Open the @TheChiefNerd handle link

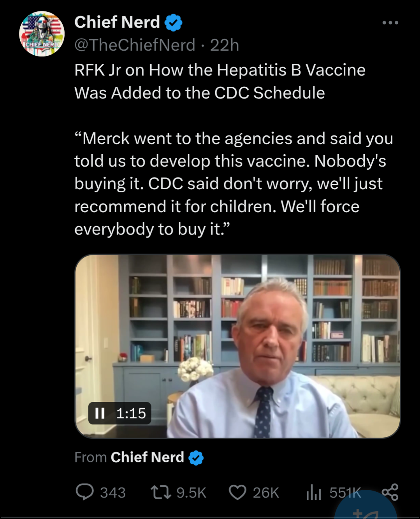point(135,45)
